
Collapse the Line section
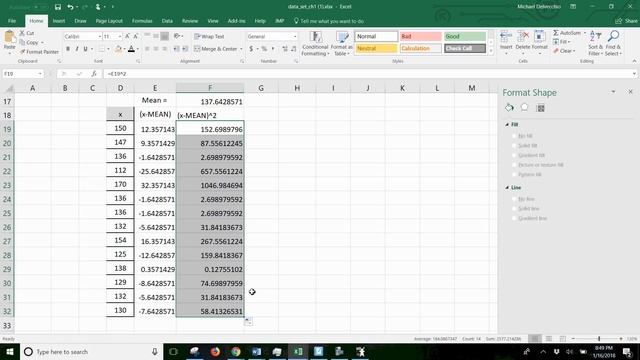pyautogui.click(x=507, y=188)
